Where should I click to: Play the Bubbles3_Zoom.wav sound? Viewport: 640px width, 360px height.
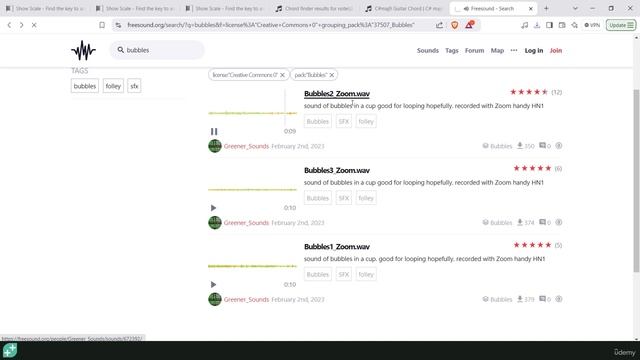[x=213, y=208]
